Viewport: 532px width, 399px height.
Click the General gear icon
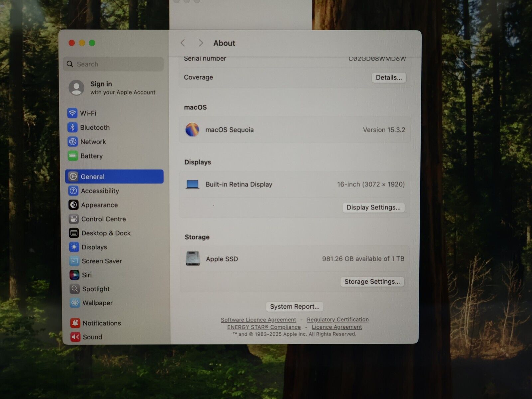(x=73, y=177)
